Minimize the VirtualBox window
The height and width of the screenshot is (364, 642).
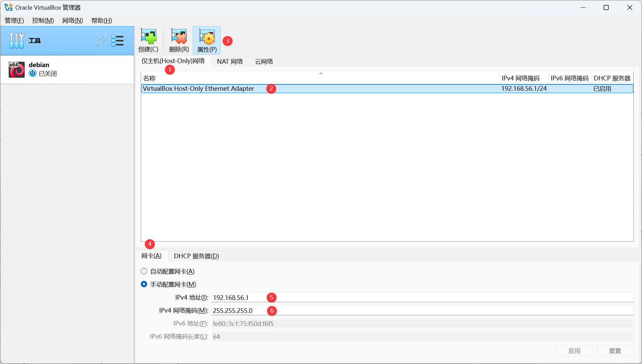pyautogui.click(x=583, y=7)
